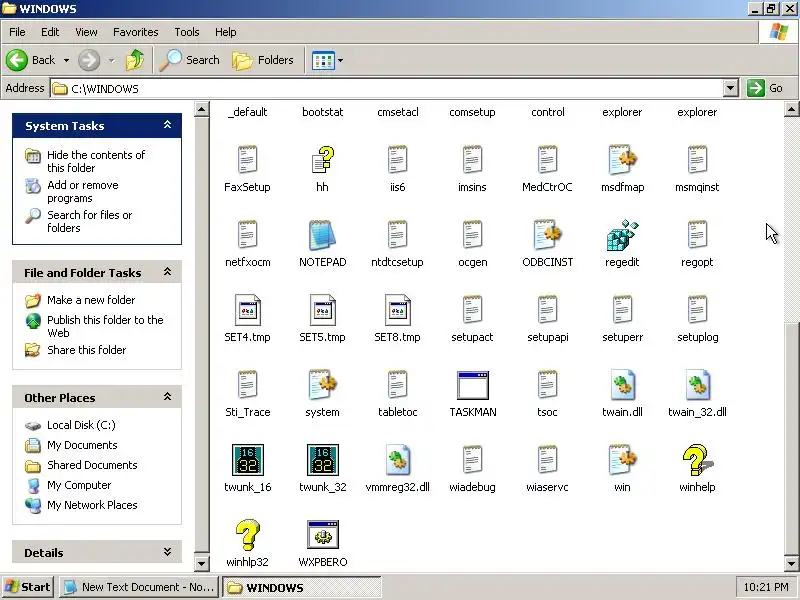
Task: Switch to New Text Document taskbar button
Action: (x=139, y=587)
